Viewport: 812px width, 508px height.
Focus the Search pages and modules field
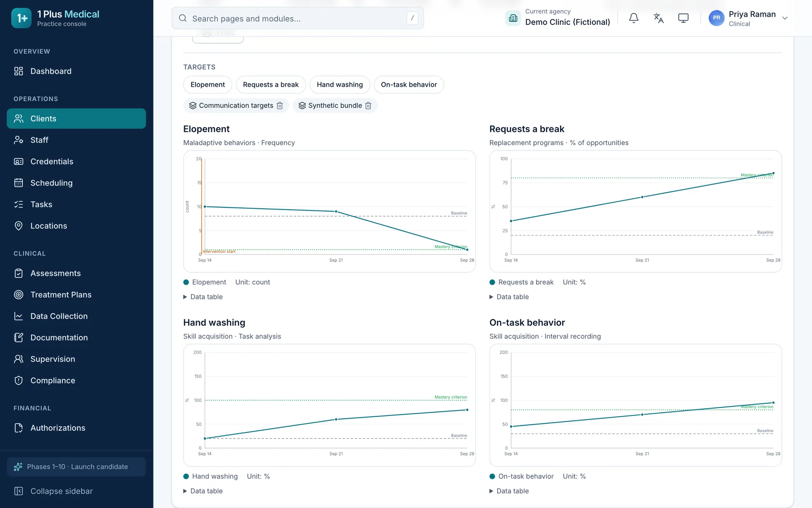[x=298, y=18]
